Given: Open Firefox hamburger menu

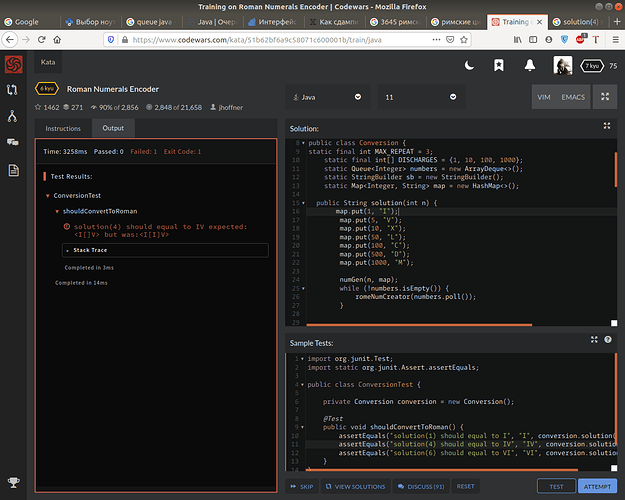Looking at the screenshot, I should pos(615,39).
